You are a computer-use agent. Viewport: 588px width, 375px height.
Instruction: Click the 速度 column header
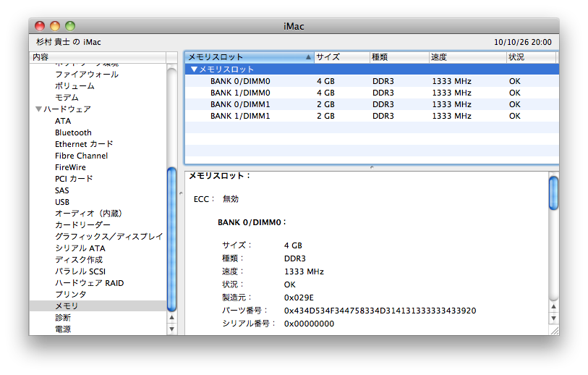[x=466, y=57]
